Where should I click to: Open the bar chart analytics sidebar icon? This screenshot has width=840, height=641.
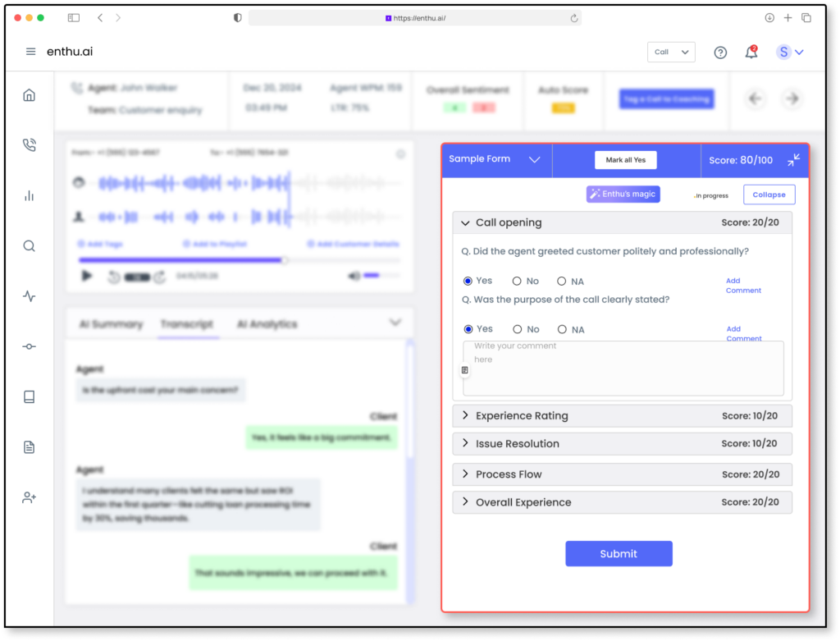(30, 195)
